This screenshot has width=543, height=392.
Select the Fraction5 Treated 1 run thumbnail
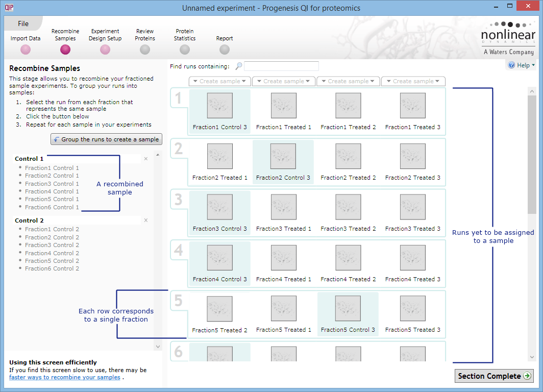pos(284,308)
